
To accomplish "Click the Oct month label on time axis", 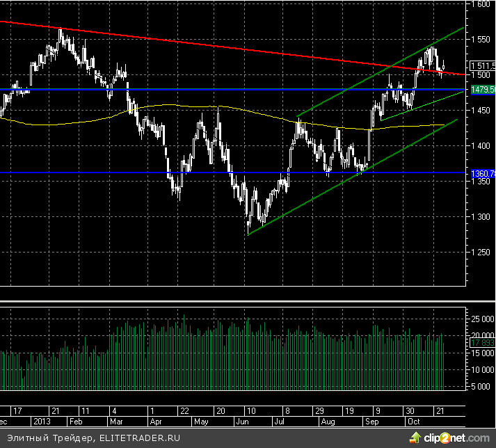I will 414,422.
